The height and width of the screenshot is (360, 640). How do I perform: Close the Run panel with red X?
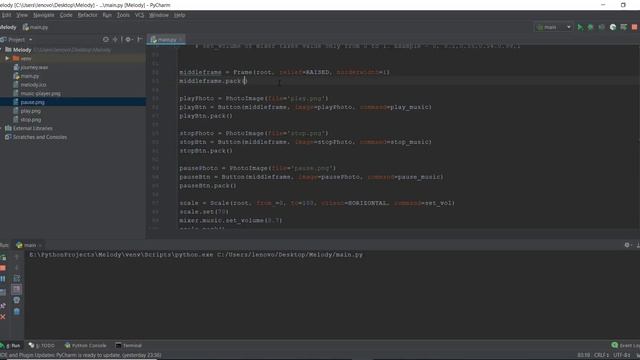pyautogui.click(x=3, y=317)
